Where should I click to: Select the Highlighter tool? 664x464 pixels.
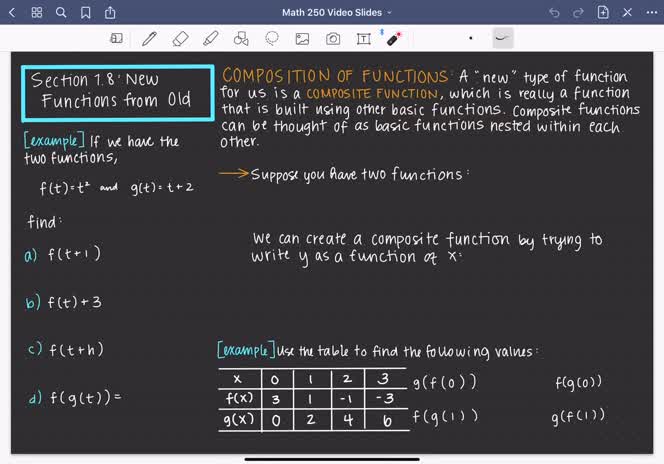coord(210,39)
